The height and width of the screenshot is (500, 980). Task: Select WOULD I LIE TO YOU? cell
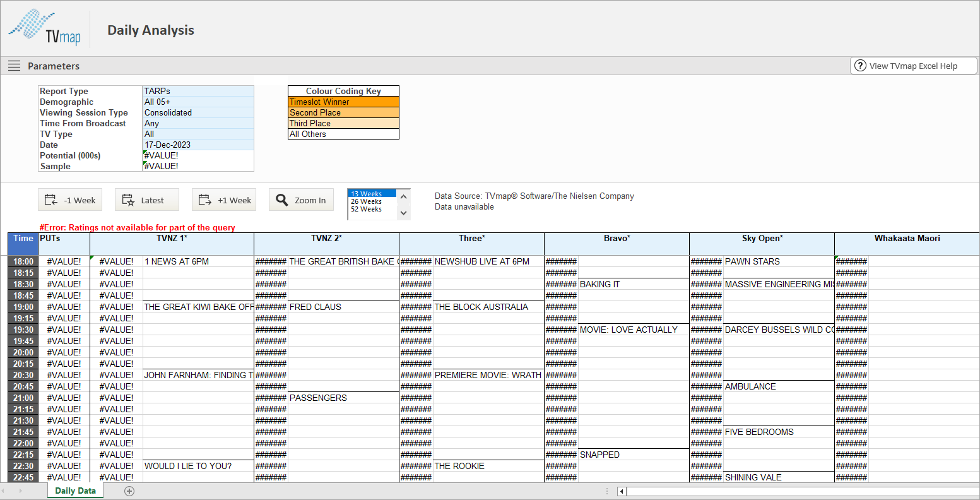(198, 466)
